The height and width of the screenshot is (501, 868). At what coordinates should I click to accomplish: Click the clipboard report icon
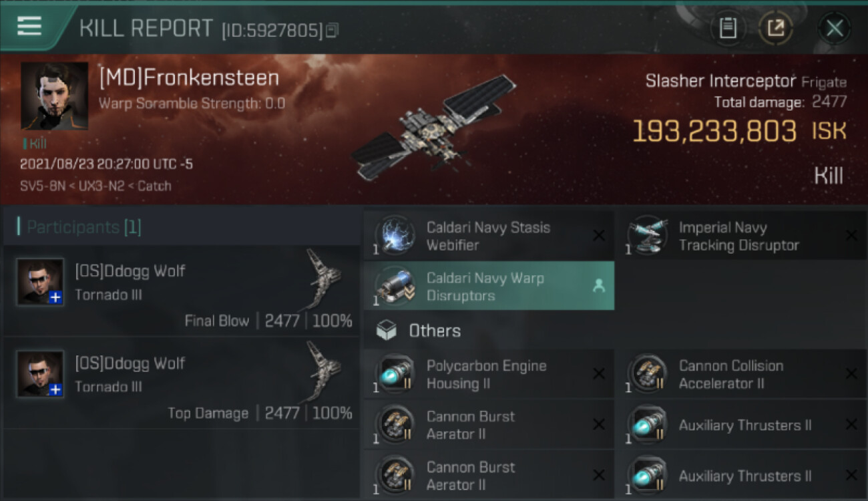coord(728,28)
